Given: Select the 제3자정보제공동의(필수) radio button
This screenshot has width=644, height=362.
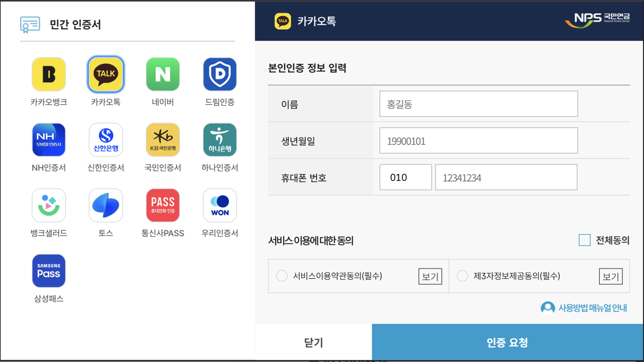Looking at the screenshot, I should (462, 276).
